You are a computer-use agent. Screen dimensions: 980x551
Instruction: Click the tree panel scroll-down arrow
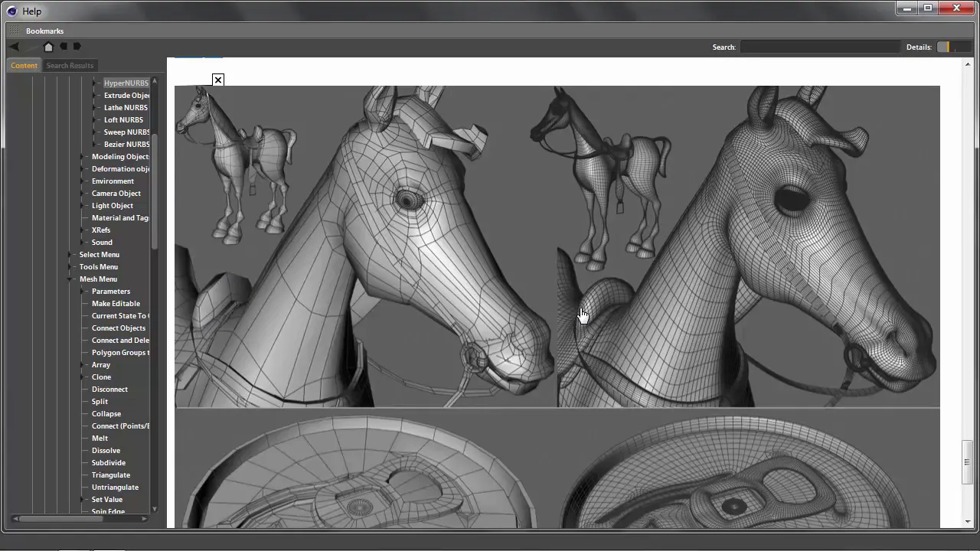[155, 508]
